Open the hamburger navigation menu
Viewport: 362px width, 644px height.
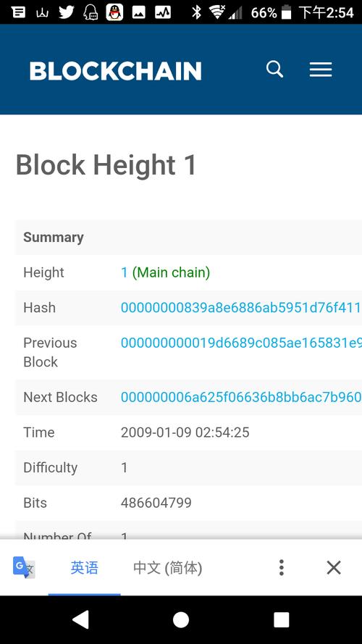coord(321,70)
